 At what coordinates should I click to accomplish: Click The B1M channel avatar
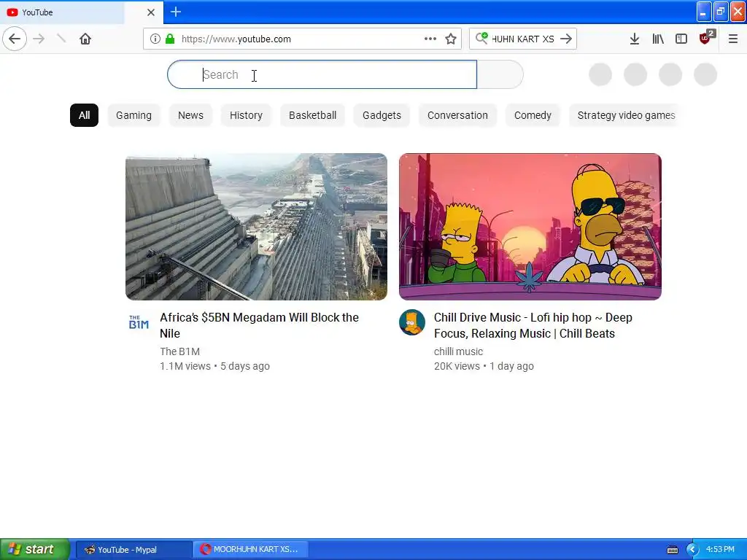(x=139, y=322)
